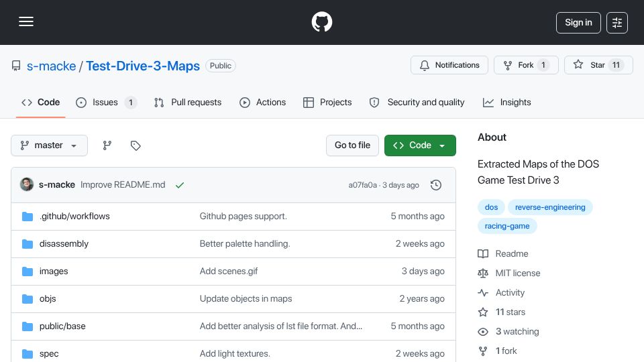Click the .github/workflows folder icon
The width and height of the screenshot is (644, 362).
[28, 217]
